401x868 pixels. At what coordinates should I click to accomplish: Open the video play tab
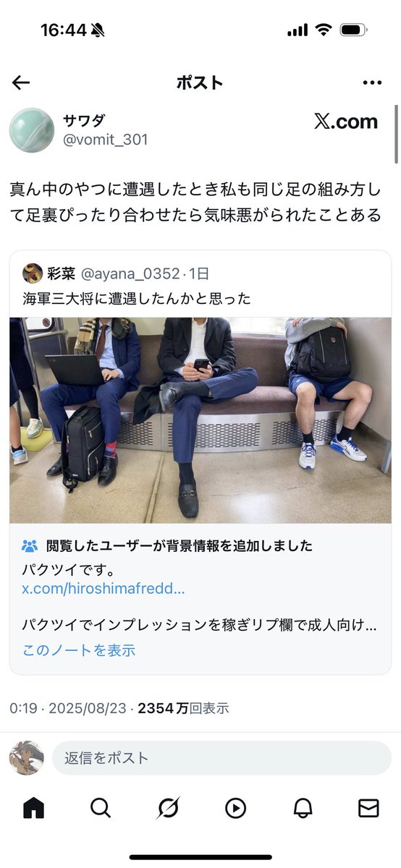[x=235, y=808]
